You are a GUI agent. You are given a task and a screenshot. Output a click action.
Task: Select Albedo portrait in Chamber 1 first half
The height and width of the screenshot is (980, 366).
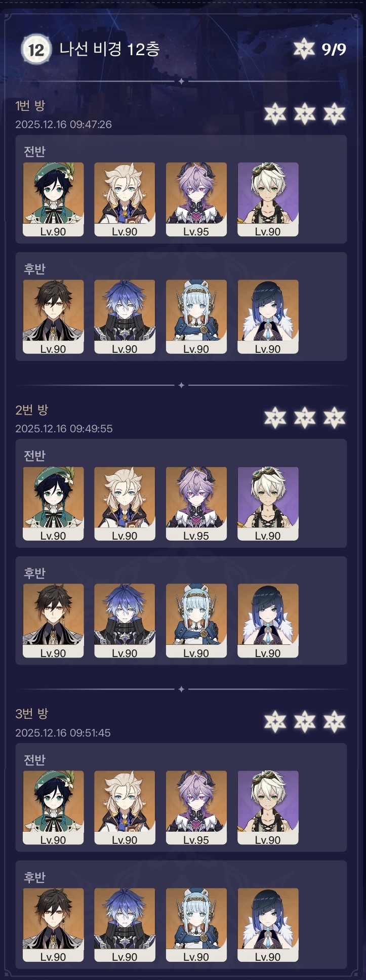point(125,199)
